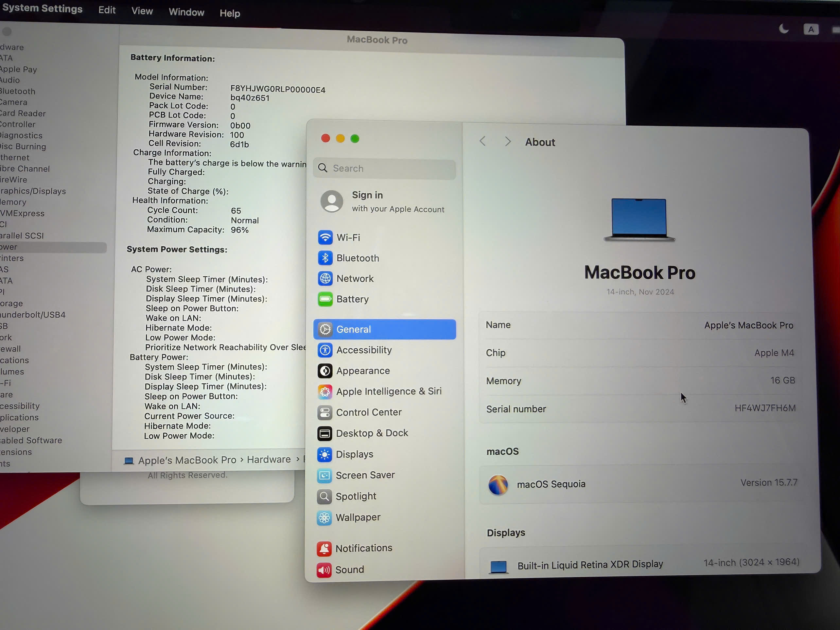Click the Condition value Normal
840x630 pixels.
(245, 221)
